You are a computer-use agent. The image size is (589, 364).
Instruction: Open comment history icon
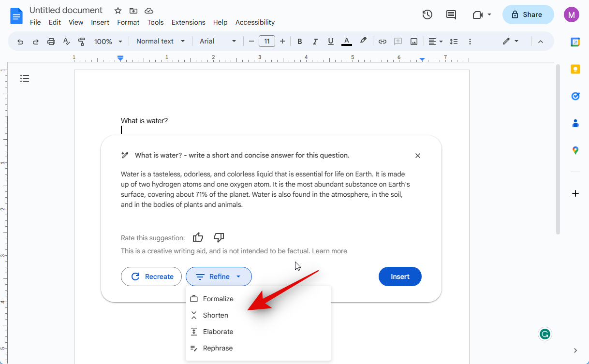point(451,15)
